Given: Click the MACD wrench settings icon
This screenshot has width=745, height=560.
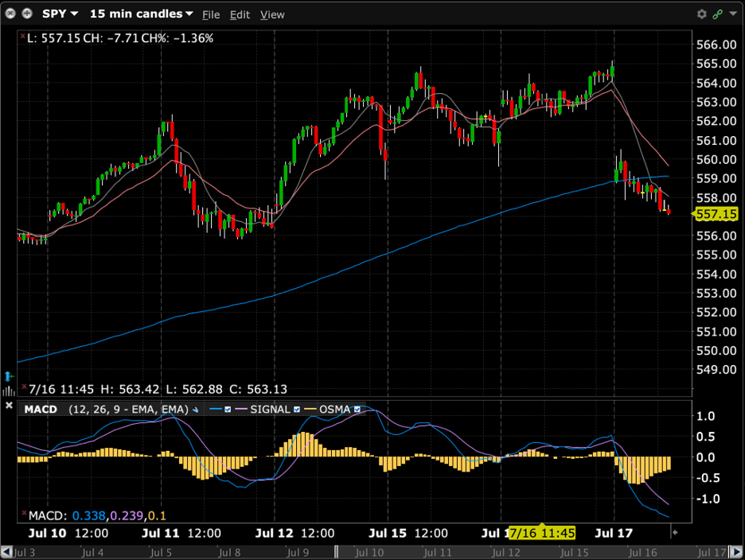Looking at the screenshot, I should click(195, 410).
